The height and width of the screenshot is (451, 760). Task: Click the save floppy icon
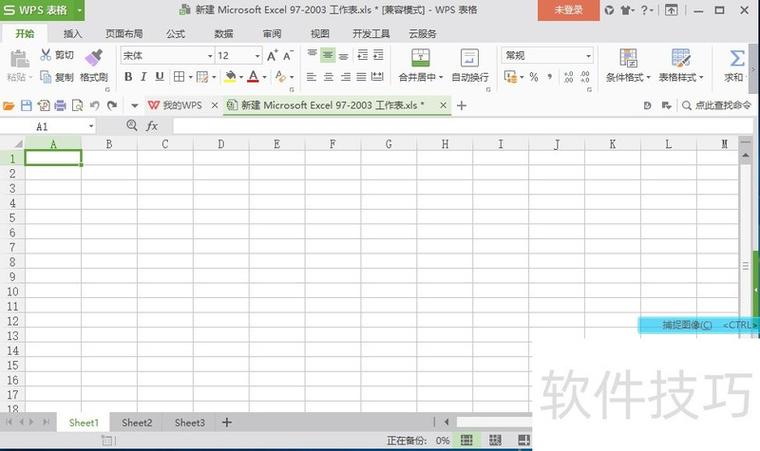pos(26,105)
